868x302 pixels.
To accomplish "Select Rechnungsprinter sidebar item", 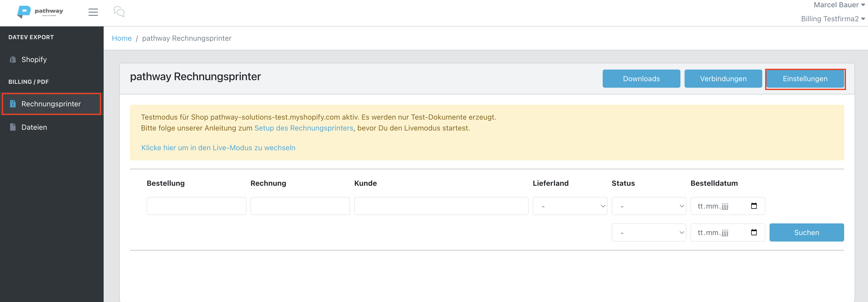I will [x=52, y=104].
